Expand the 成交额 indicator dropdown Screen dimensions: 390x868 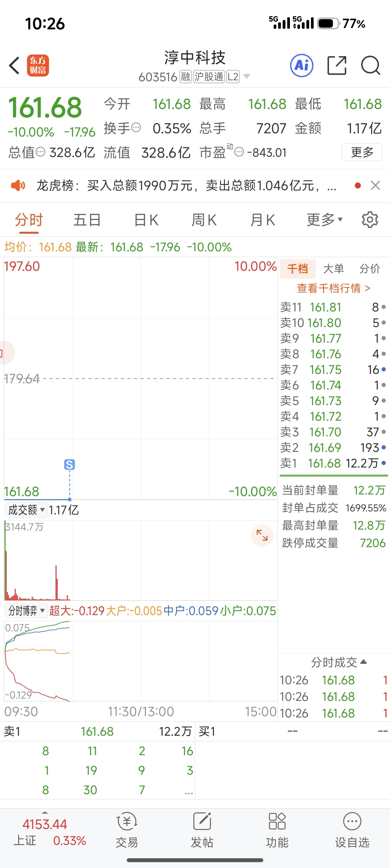pyautogui.click(x=26, y=510)
